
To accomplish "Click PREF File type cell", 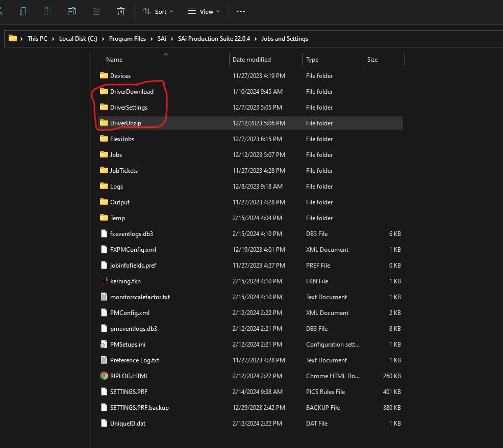I will [318, 266].
